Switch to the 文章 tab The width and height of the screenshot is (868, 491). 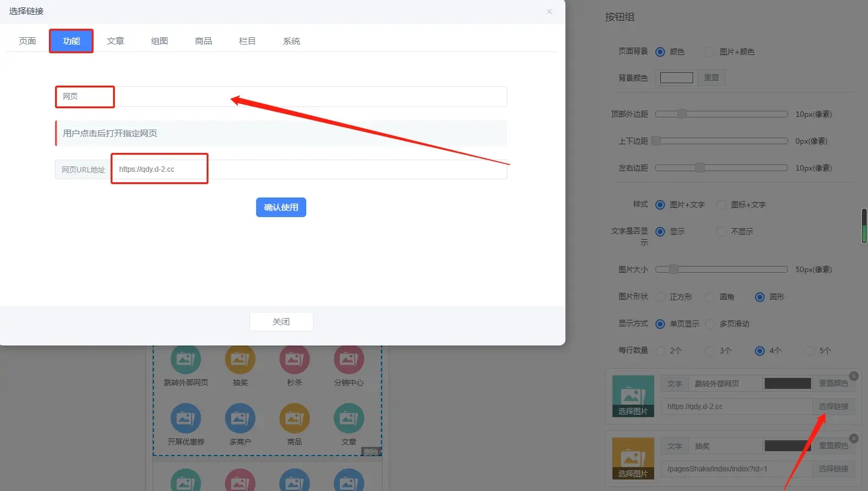[x=116, y=41]
